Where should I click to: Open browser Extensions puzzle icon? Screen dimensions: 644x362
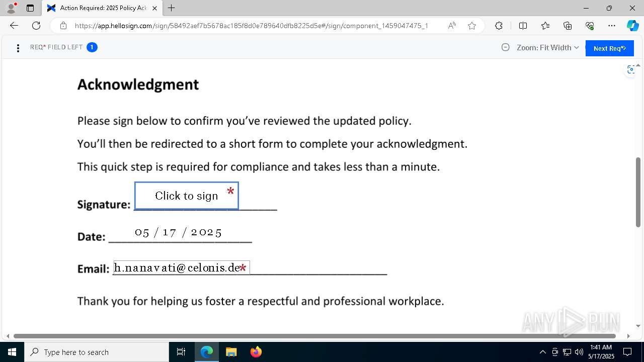pyautogui.click(x=499, y=26)
